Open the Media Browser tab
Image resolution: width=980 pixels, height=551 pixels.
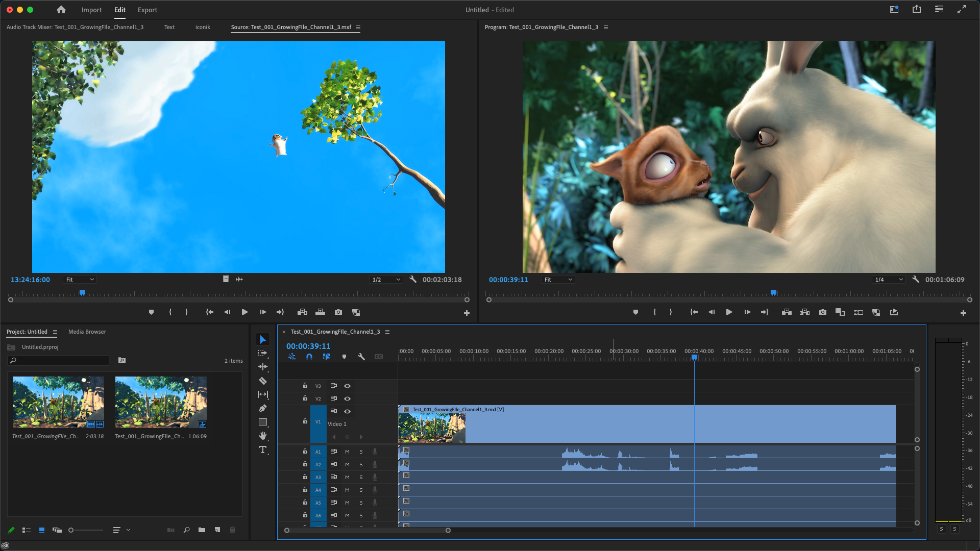point(87,332)
